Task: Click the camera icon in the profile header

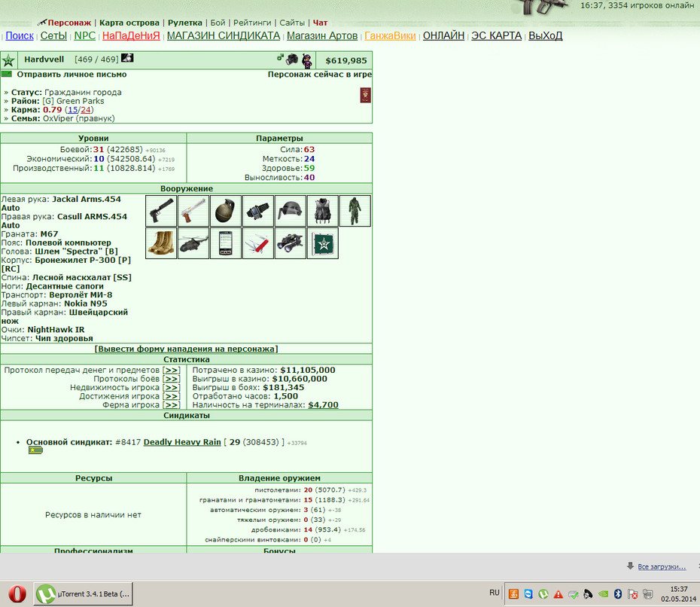Action: [x=292, y=59]
